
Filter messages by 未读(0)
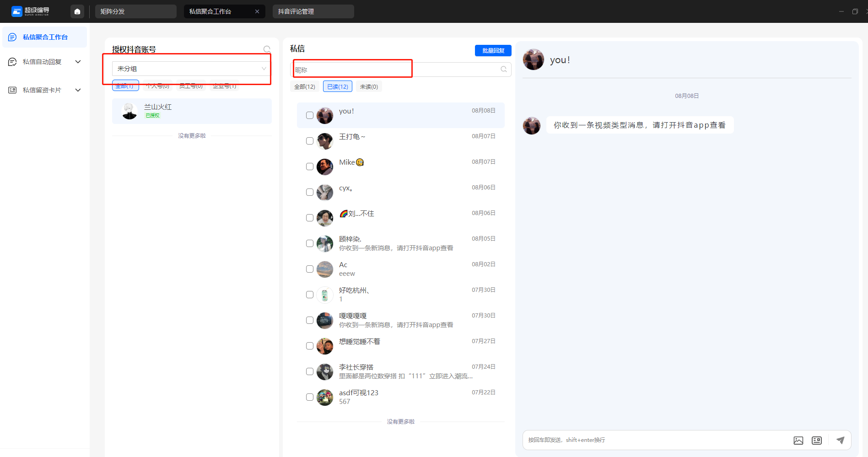369,86
